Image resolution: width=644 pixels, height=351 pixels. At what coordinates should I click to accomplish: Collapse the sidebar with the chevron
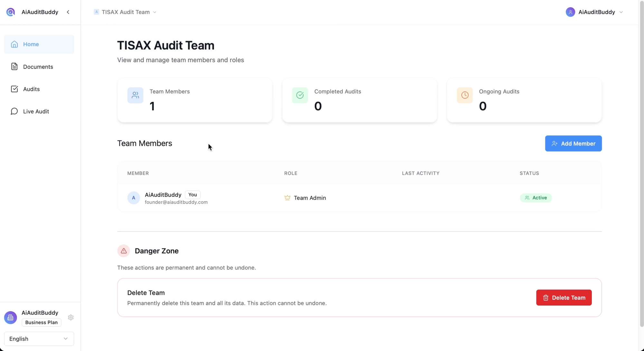point(68,12)
